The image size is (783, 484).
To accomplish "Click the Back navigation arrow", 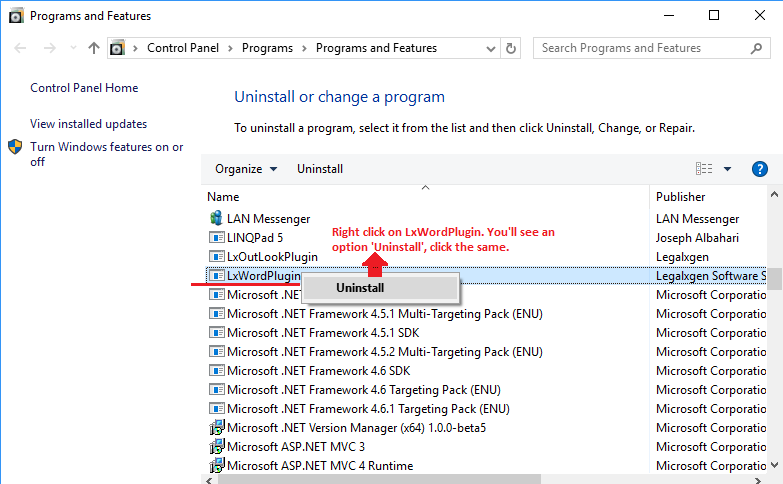I will click(20, 48).
